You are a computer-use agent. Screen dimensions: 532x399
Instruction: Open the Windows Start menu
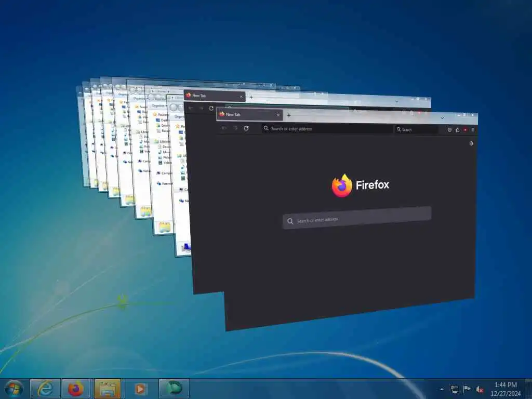tap(14, 389)
